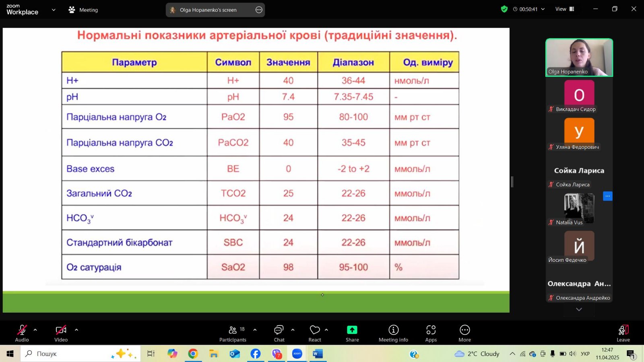Open Meeting info
The image size is (644, 362).
tap(393, 333)
